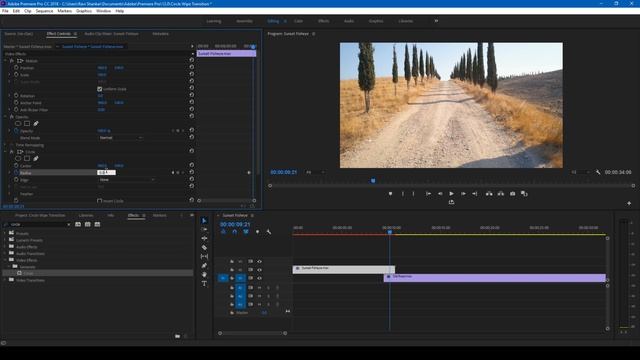Image resolution: width=640 pixels, height=360 pixels.
Task: Toggle snap magnet in the timeline
Action: click(x=235, y=232)
